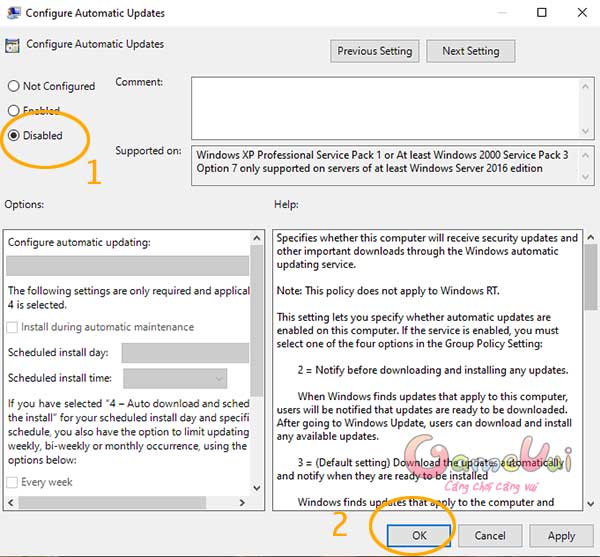Screen dimensions: 600x557
Task: Check the Every week checkbox
Action: 14,482
